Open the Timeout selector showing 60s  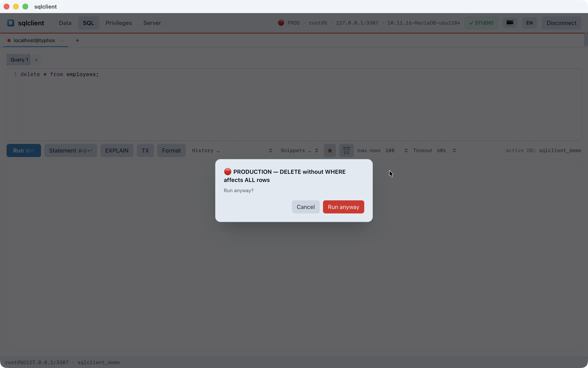(446, 150)
